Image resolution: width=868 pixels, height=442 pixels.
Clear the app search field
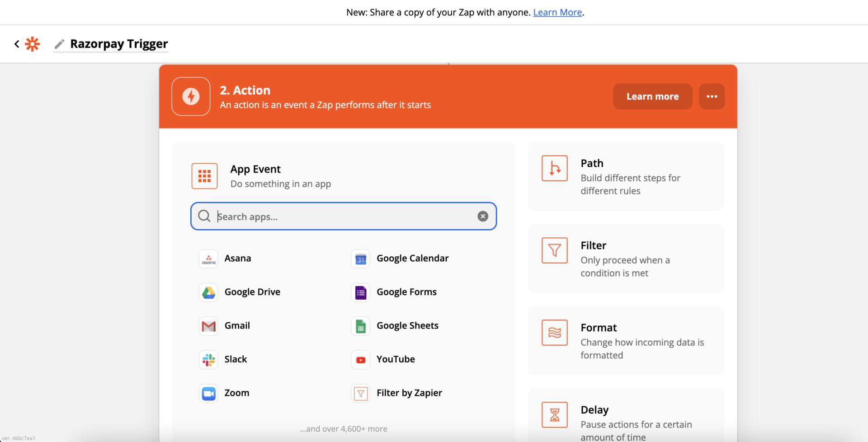click(x=483, y=216)
